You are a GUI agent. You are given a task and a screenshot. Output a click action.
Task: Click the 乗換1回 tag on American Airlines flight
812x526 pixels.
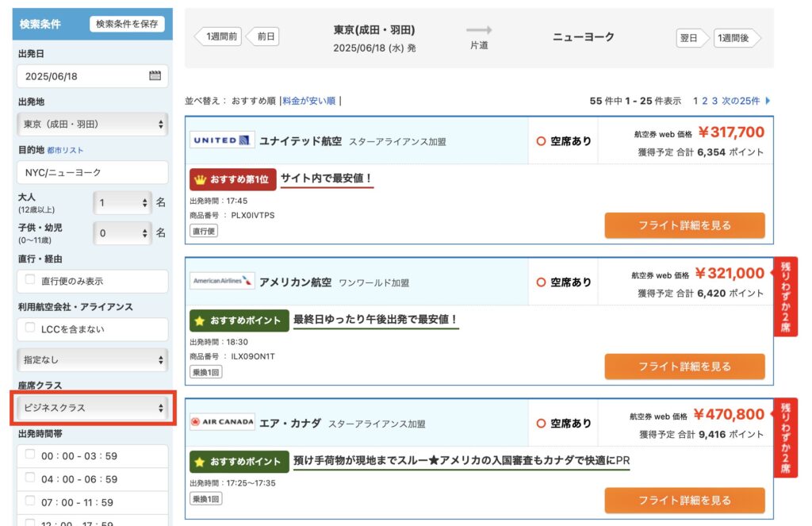pyautogui.click(x=205, y=372)
